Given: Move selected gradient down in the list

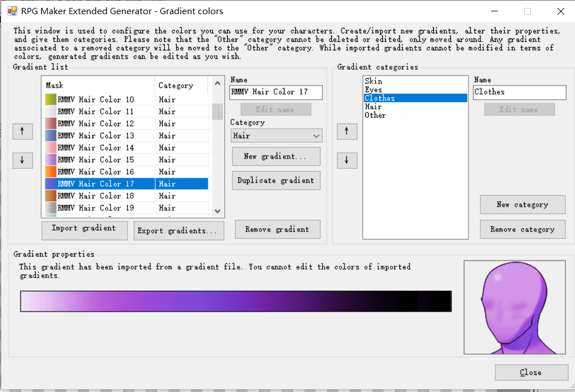Looking at the screenshot, I should [x=22, y=160].
